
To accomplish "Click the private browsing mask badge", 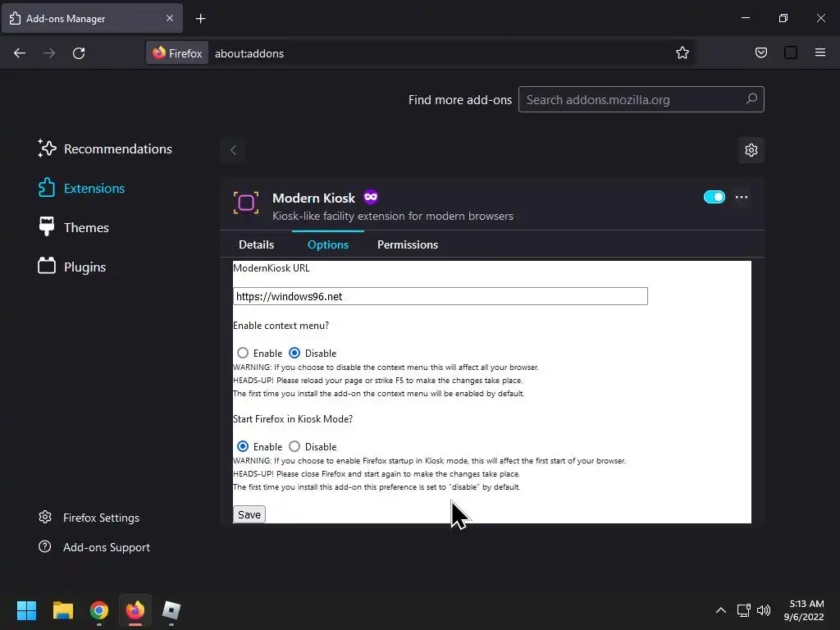I will coord(371,197).
